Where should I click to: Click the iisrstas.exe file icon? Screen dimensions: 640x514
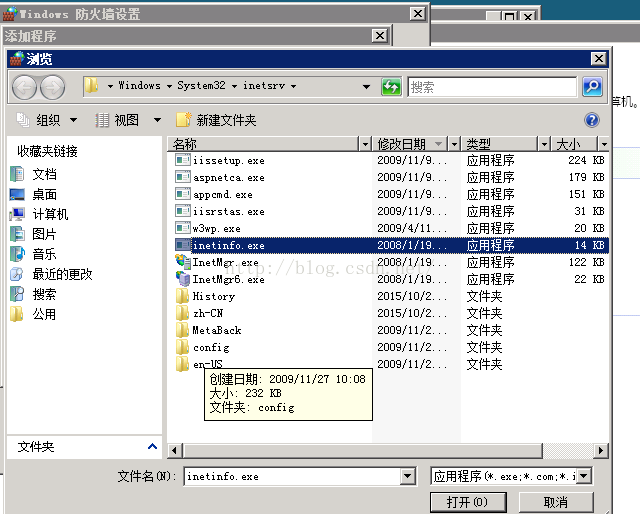[182, 211]
